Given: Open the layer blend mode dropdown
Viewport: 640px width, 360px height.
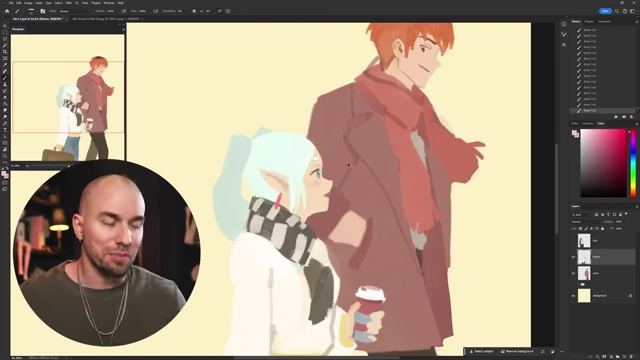Looking at the screenshot, I should pyautogui.click(x=586, y=222).
